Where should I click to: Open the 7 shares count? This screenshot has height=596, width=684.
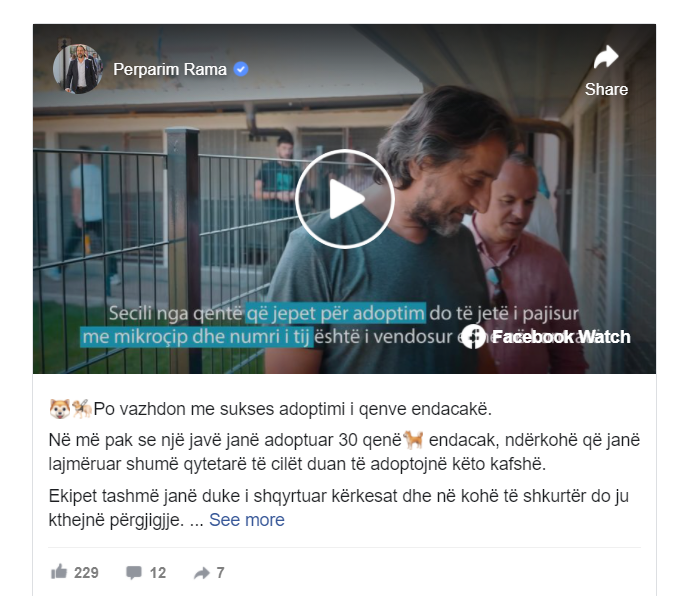pos(221,572)
